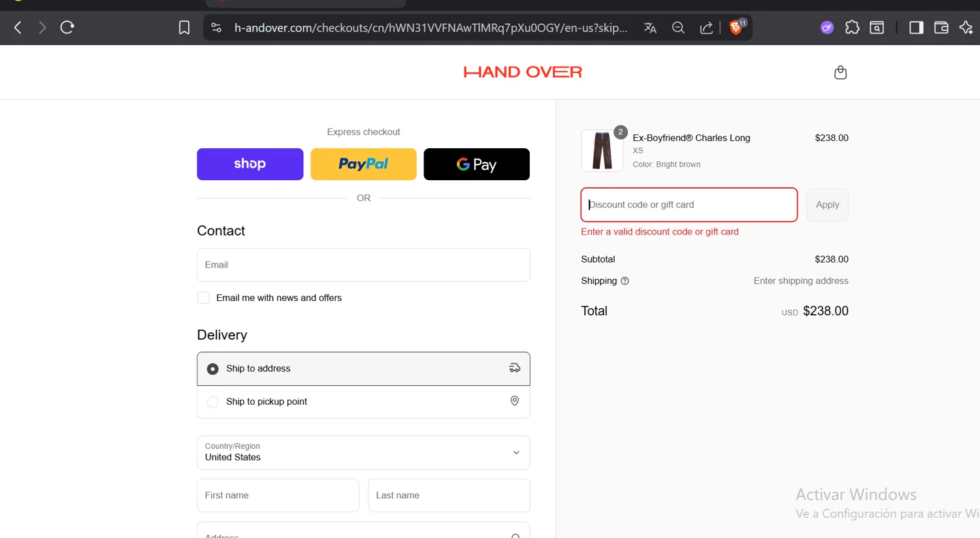This screenshot has height=538, width=980.
Task: Go back to the previous page
Action: pyautogui.click(x=18, y=27)
